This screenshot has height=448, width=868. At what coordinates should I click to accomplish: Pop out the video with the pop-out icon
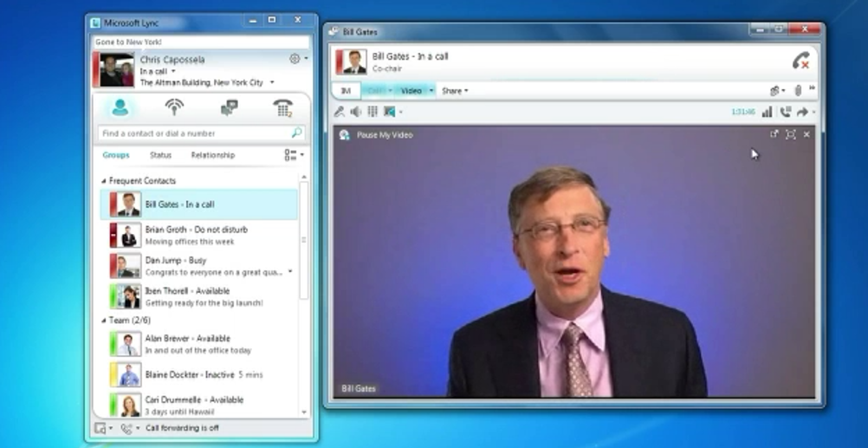point(774,134)
